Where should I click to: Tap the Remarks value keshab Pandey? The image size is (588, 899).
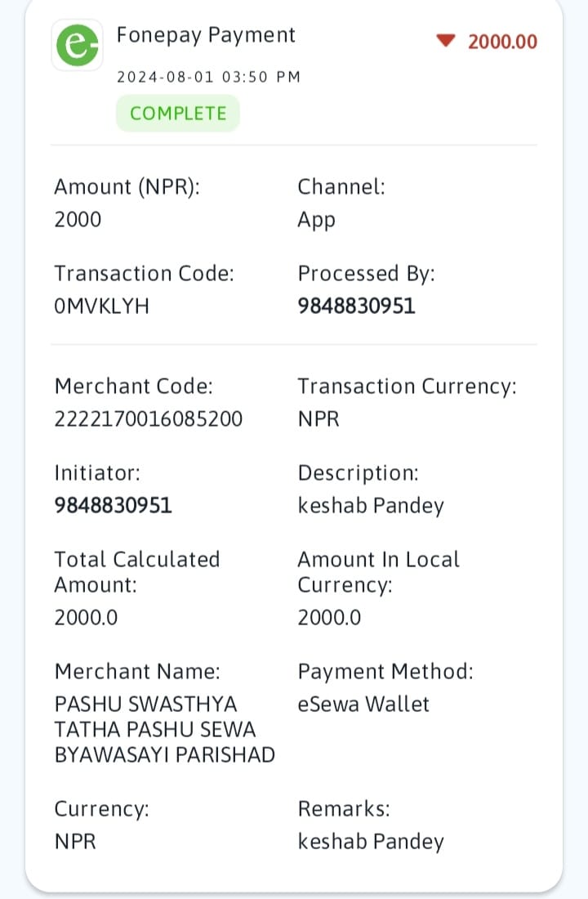[x=371, y=842]
